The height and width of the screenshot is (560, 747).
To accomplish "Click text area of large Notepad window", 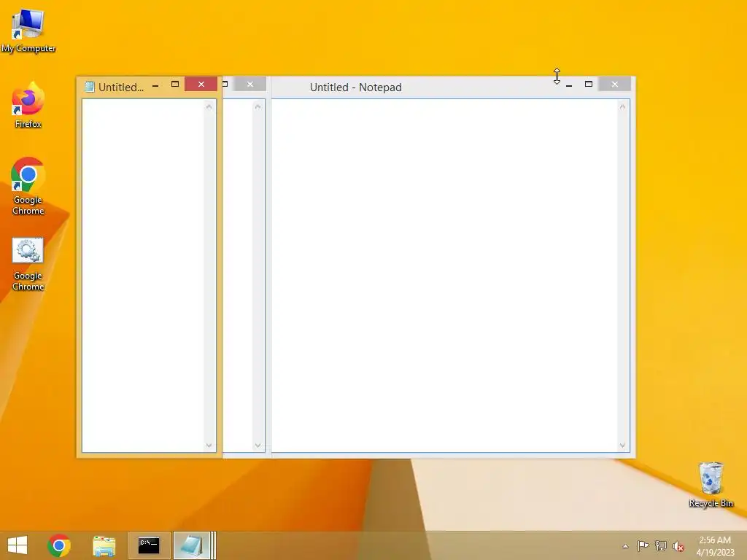I will tap(444, 276).
